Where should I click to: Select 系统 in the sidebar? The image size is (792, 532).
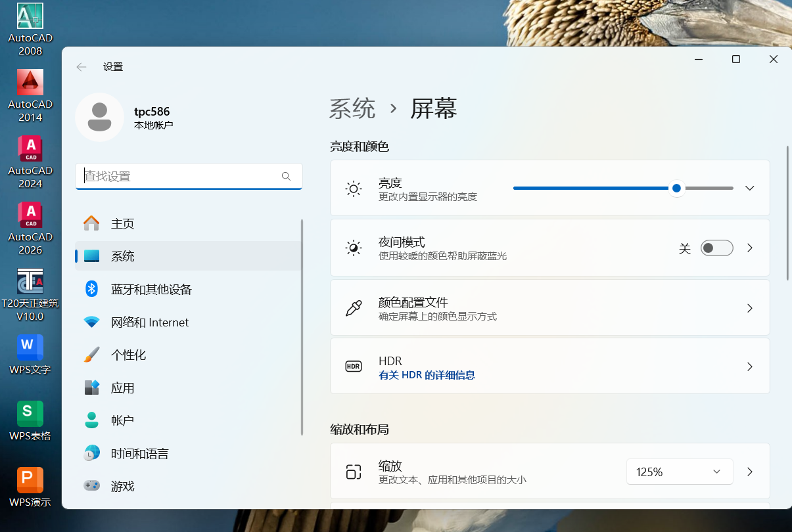(x=189, y=256)
